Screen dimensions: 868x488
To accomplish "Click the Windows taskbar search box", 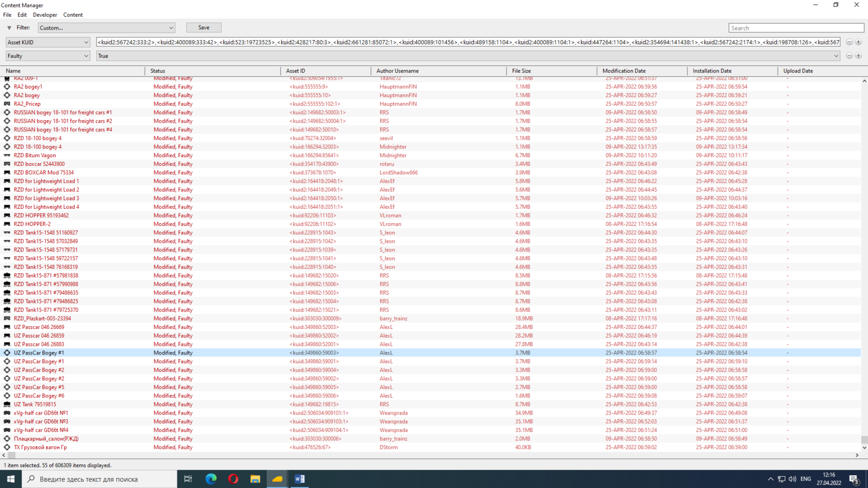I will coord(100,479).
